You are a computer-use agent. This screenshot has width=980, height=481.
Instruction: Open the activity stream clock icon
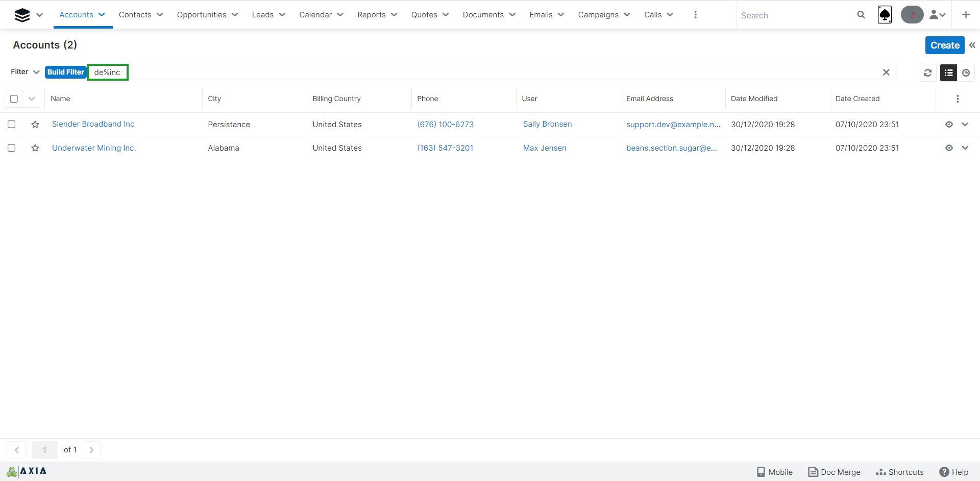click(x=966, y=73)
